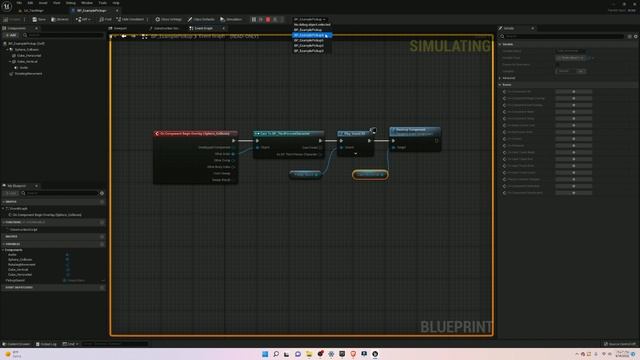Image resolution: width=640 pixels, height=360 pixels.
Task: Choose No debug object selected option
Action: (x=312, y=24)
